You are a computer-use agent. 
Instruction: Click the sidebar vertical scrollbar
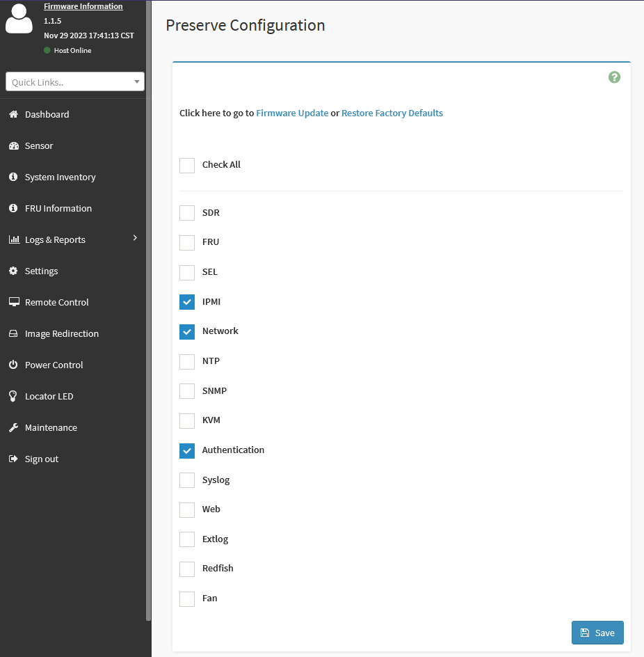point(148,313)
